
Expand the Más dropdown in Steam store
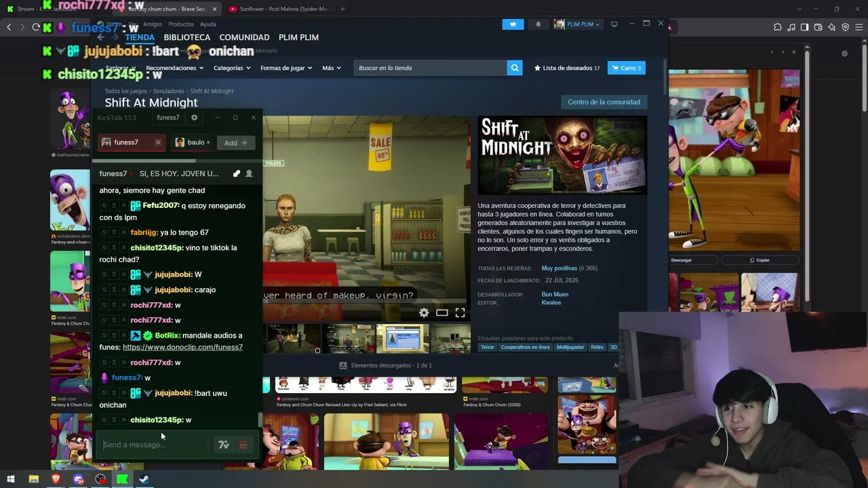332,68
